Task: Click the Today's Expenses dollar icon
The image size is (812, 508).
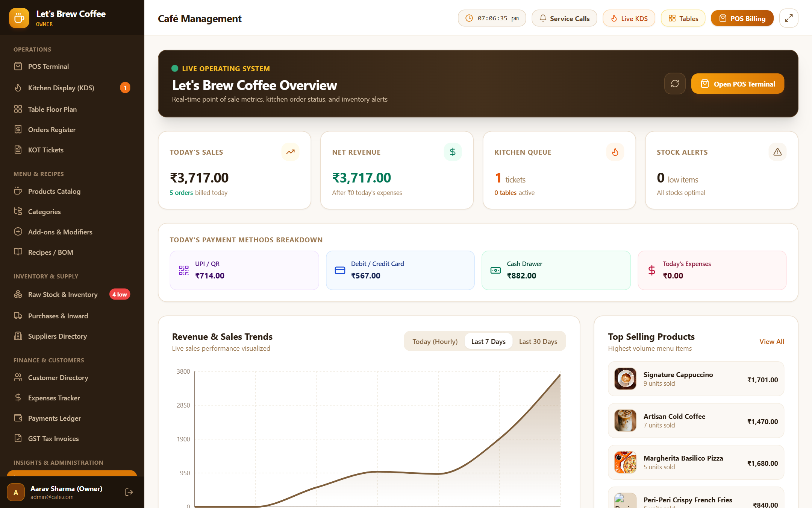Action: pos(651,270)
